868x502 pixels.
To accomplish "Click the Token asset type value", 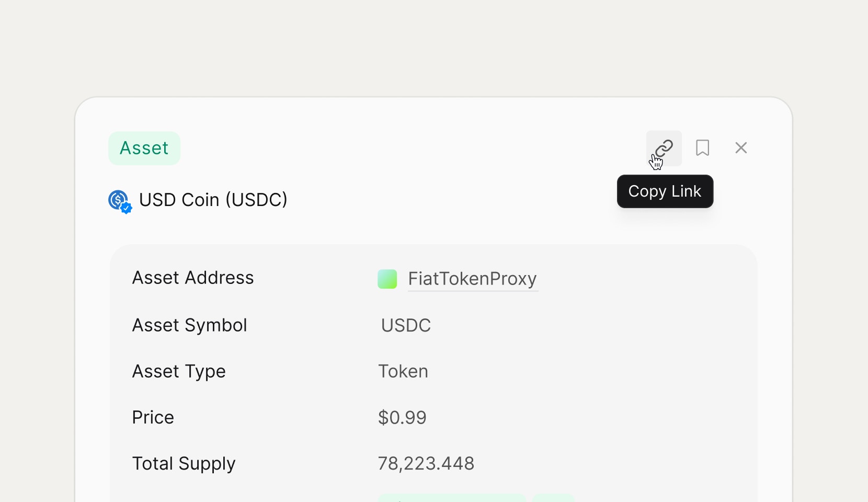I will pos(403,371).
